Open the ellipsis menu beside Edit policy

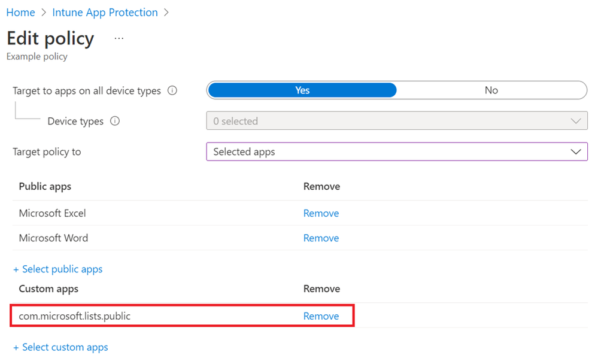(x=119, y=38)
